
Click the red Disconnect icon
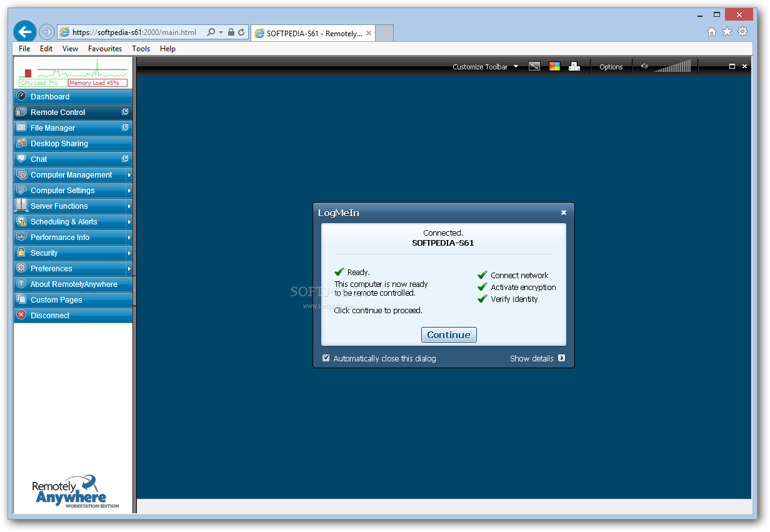click(21, 315)
